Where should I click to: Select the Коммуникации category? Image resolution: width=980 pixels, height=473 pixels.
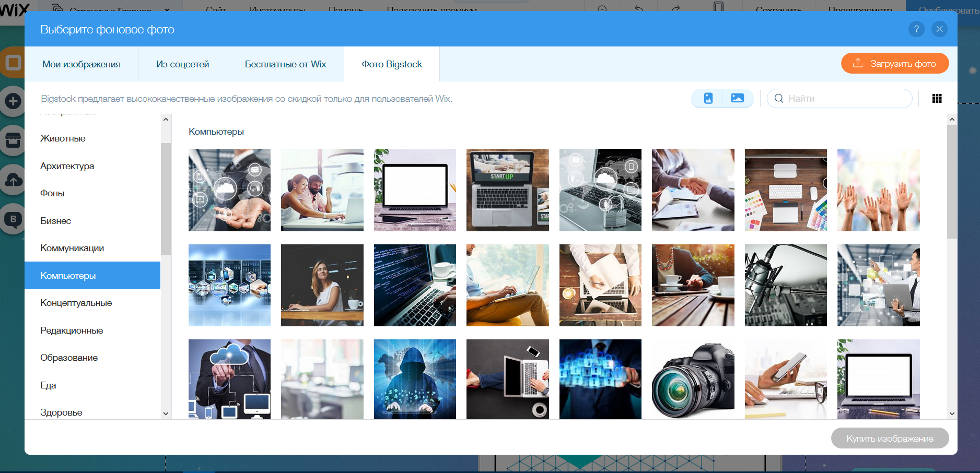(92, 248)
